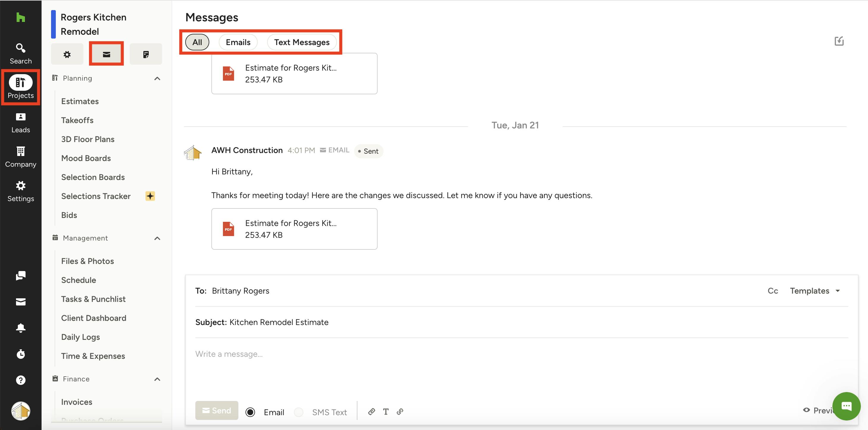This screenshot has height=430, width=868.
Task: Click the mark-as-done icon at top right
Action: click(x=839, y=41)
